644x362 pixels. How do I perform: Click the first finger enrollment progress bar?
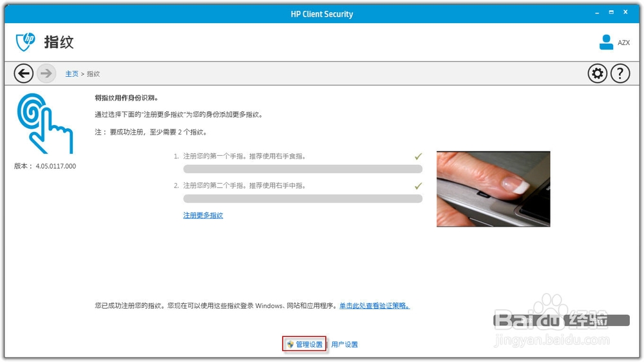tap(303, 169)
